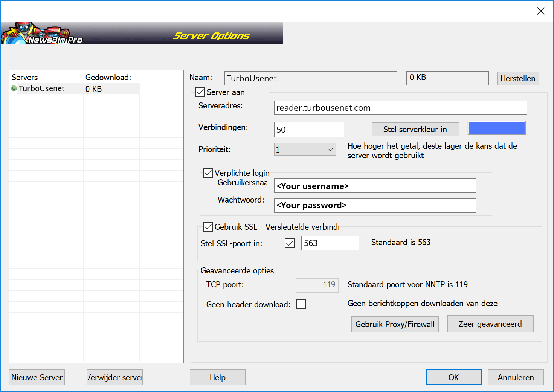Viewport: 554px width, 392px height.
Task: Click the priority hint starting with "Hoe hoger het getal"
Action: (432, 151)
